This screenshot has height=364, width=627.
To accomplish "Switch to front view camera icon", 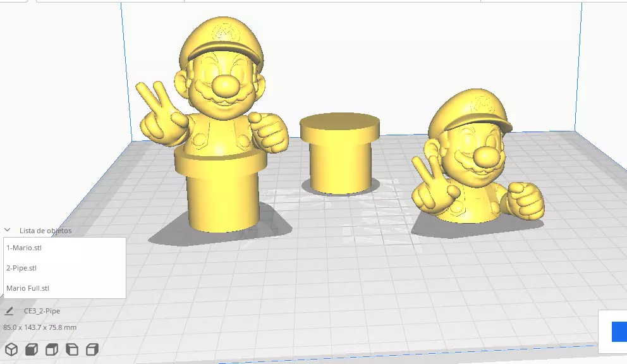I will click(x=32, y=349).
